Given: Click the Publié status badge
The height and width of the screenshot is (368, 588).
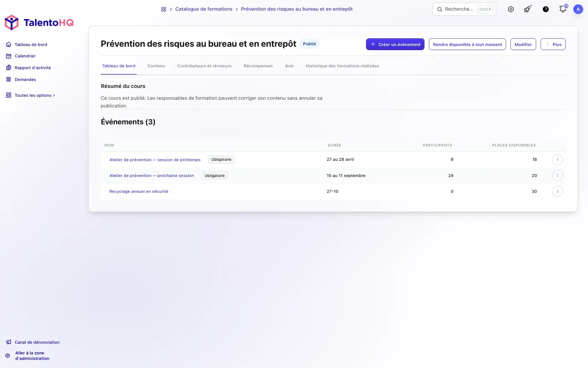Looking at the screenshot, I should tap(309, 44).
